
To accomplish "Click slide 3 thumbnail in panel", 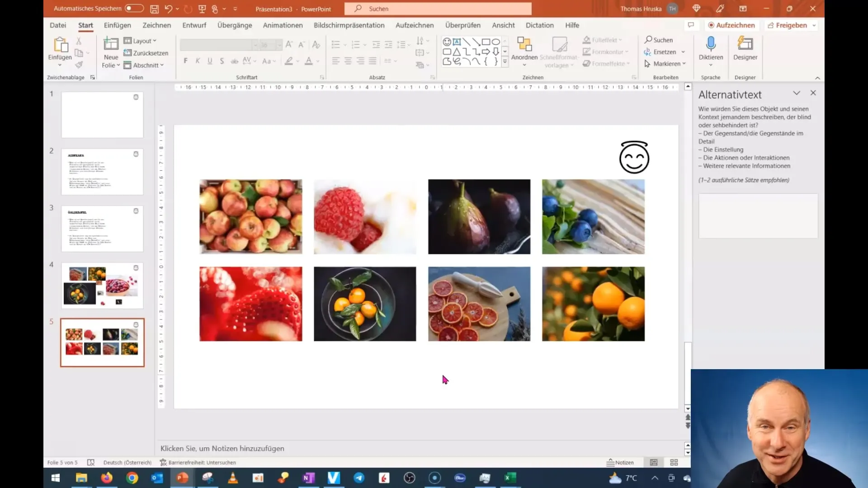I will [102, 228].
